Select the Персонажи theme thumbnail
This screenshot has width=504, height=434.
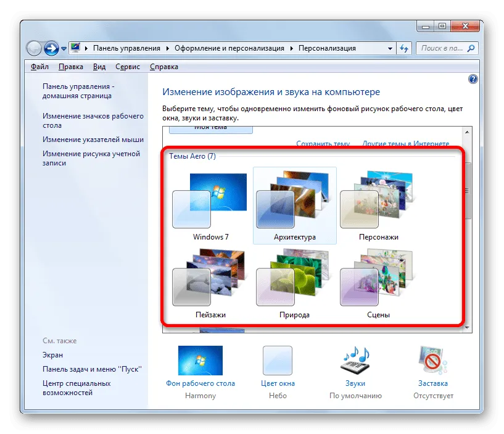point(378,206)
